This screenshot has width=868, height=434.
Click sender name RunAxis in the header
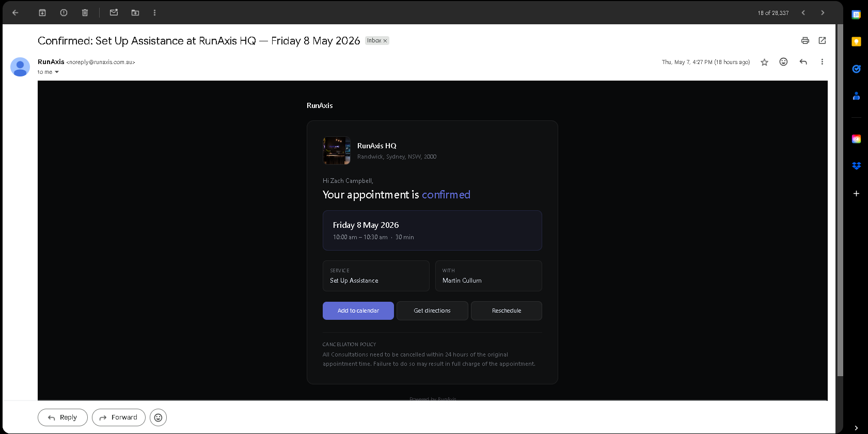click(51, 62)
